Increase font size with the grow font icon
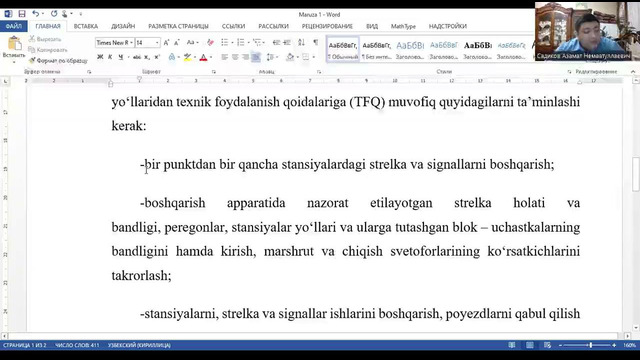The image size is (640, 360). (166, 42)
